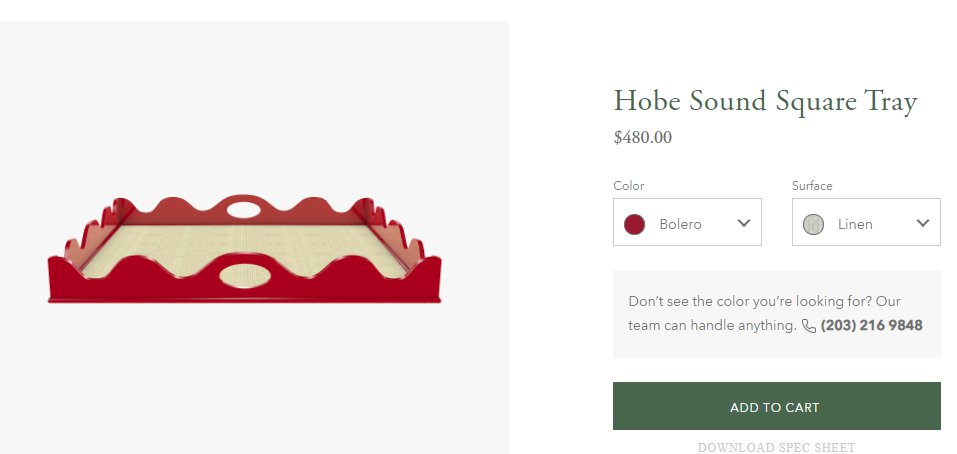957x454 pixels.
Task: Click the Linen surface swatch circle
Action: 813,224
